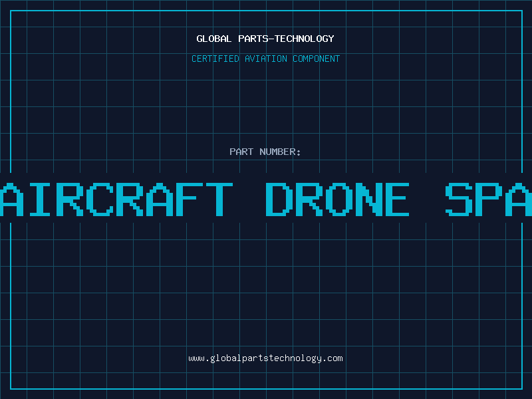Click the .com ending of the website URL

(x=332, y=358)
